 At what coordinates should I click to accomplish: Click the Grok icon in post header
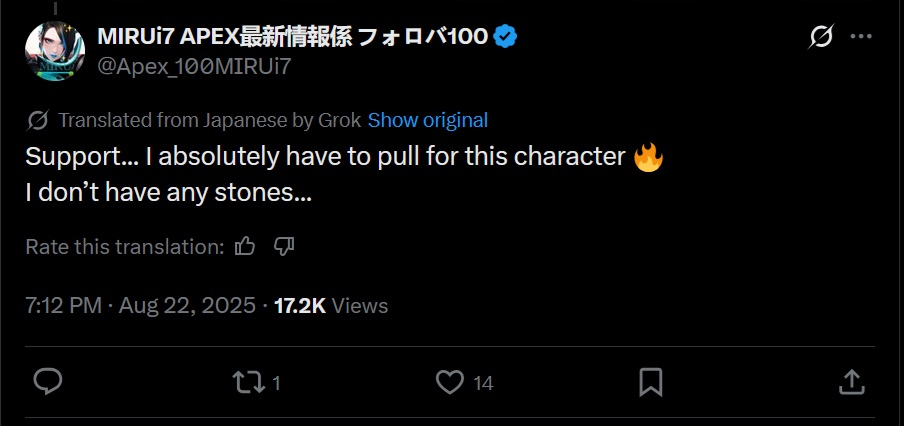click(821, 37)
